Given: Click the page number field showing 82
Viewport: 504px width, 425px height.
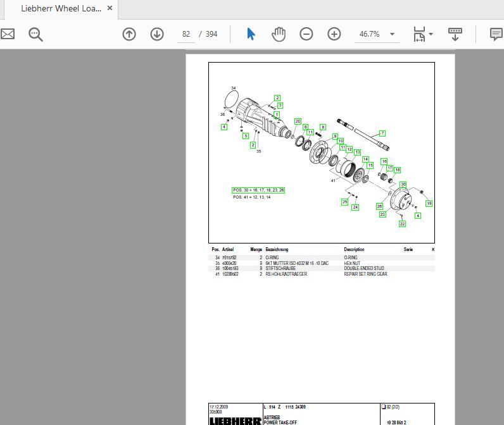Looking at the screenshot, I should click(x=186, y=34).
